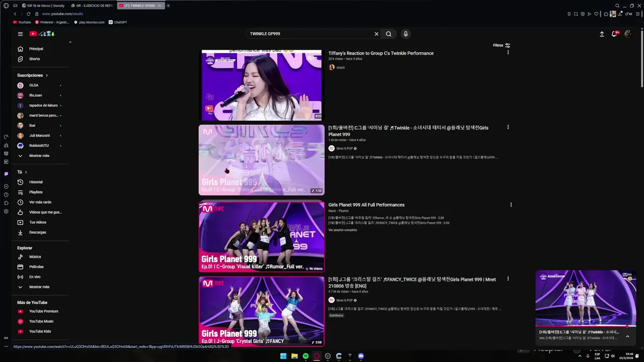The width and height of the screenshot is (644, 362).
Task: Expand the Tú section
Action: click(22, 172)
